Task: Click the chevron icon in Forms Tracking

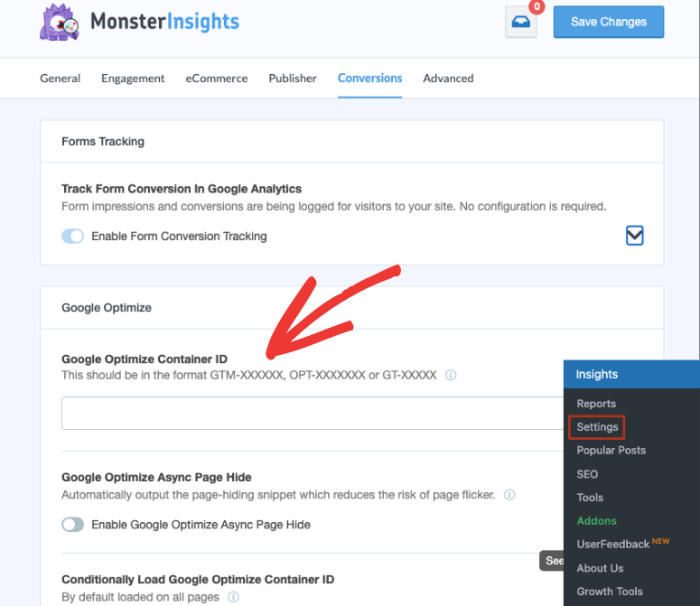Action: pyautogui.click(x=634, y=235)
